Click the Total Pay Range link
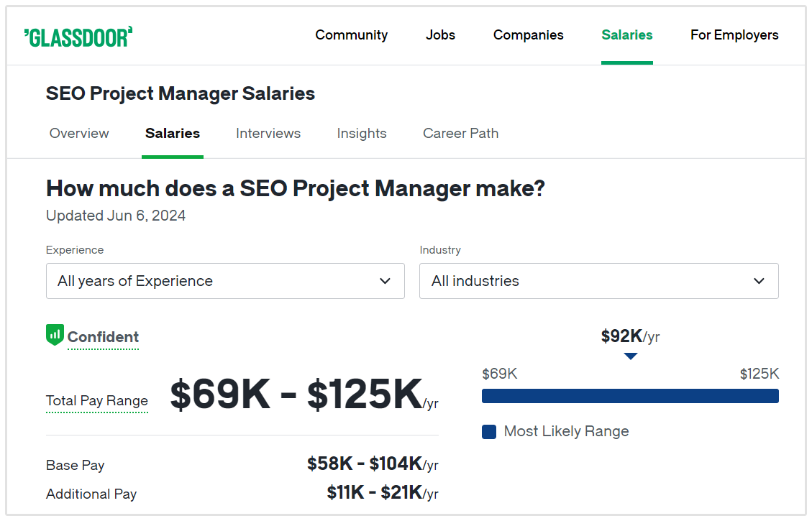812x521 pixels. tap(97, 401)
